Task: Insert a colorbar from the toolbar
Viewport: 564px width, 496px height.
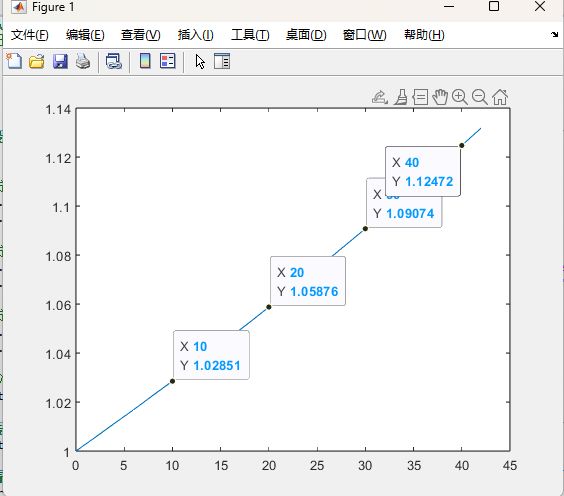Action: (145, 61)
